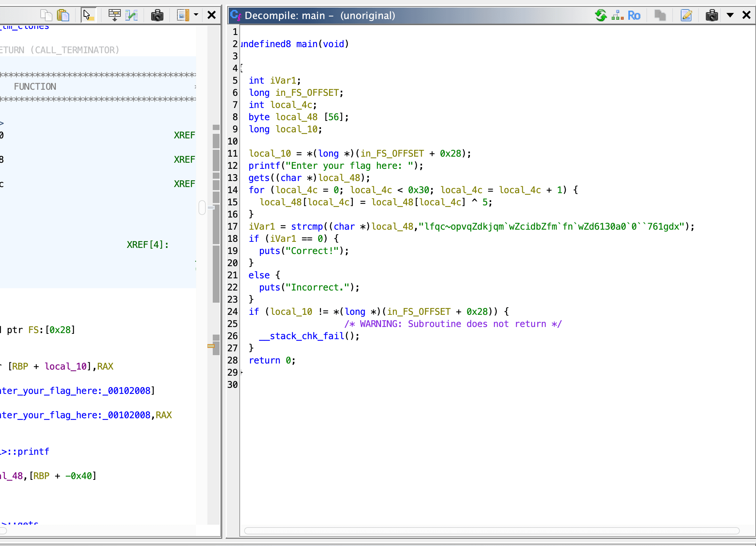756x546 pixels.
Task: Toggle the Listing overview margin icon
Action: coord(183,15)
